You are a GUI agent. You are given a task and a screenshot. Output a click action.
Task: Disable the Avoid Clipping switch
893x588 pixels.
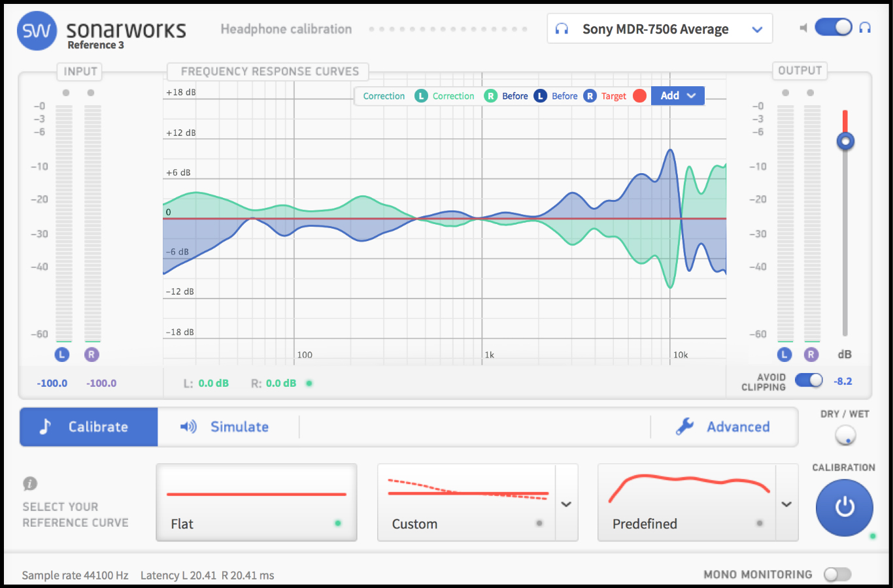coord(809,380)
